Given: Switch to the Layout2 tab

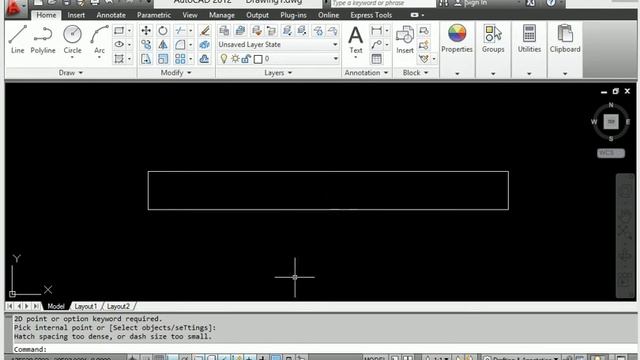Looking at the screenshot, I should coord(118,306).
